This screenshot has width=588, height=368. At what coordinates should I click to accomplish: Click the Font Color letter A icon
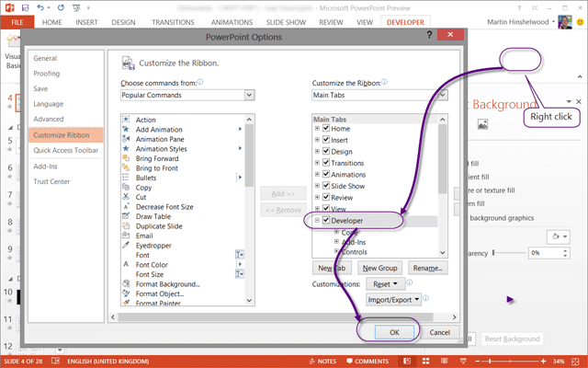126,264
